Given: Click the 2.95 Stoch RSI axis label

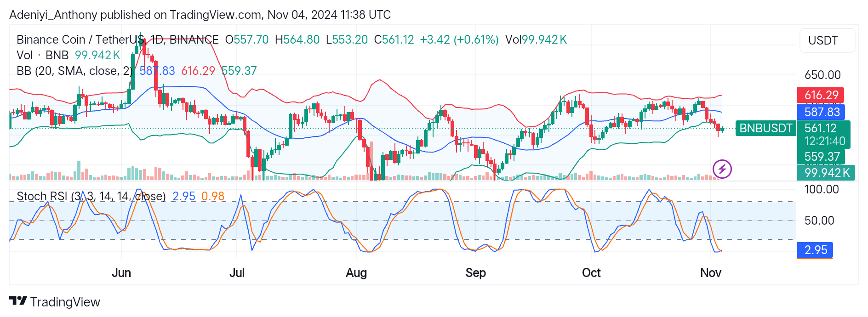Looking at the screenshot, I should pyautogui.click(x=815, y=250).
